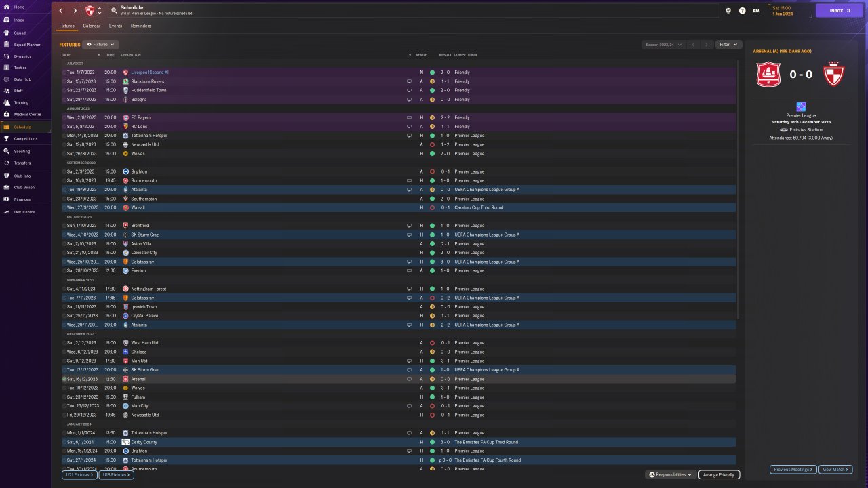Select row circle for the Fulham fixture
This screenshot has width=868, height=488.
(64, 397)
